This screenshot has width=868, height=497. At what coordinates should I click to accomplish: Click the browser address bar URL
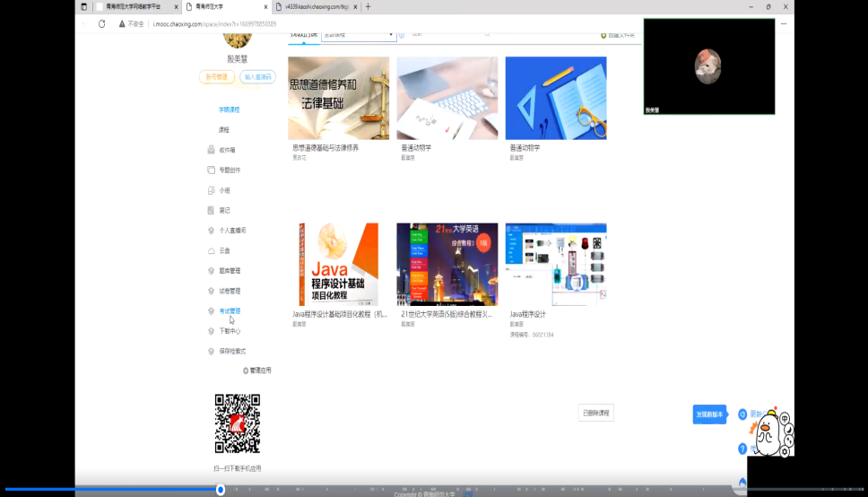point(214,24)
